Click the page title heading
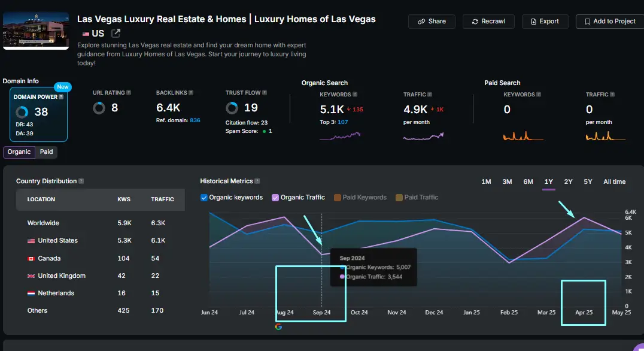The image size is (644, 351). click(226, 19)
